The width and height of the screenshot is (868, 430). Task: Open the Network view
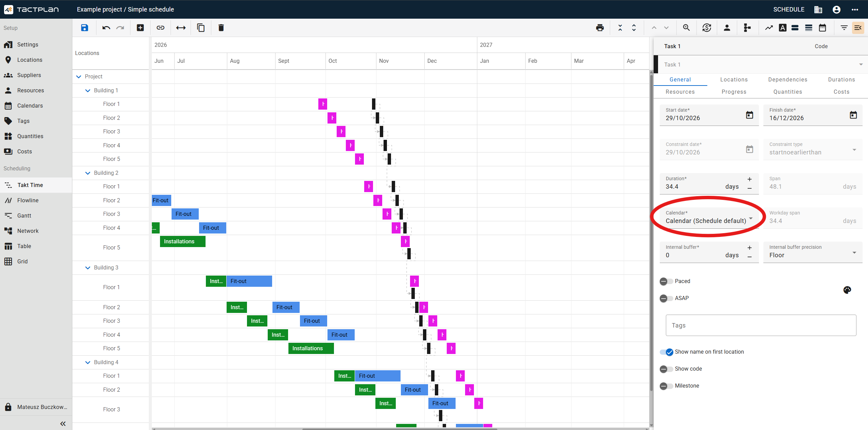(x=36, y=231)
